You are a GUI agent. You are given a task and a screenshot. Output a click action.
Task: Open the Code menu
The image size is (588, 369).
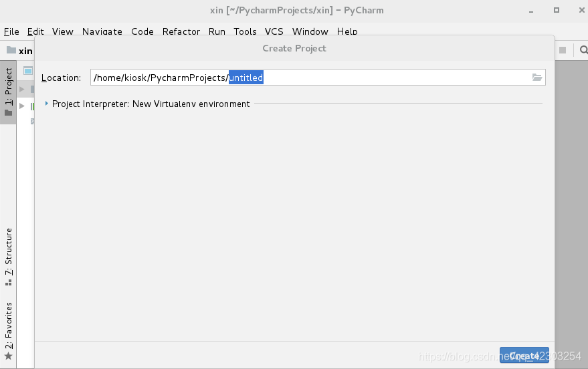142,31
